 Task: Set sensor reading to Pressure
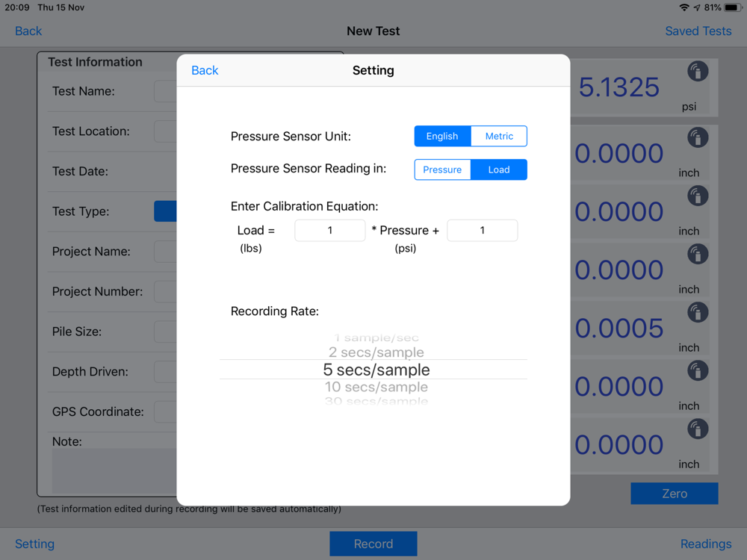tap(442, 169)
